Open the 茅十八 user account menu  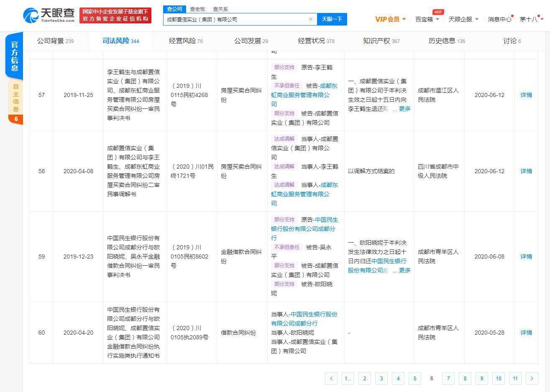tap(531, 19)
